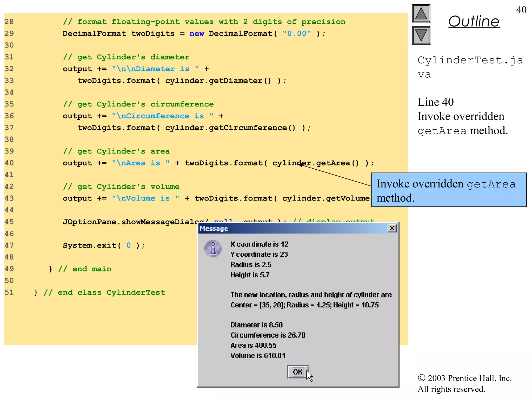
Task: Click the blue callout box about getArea
Action: (449, 190)
